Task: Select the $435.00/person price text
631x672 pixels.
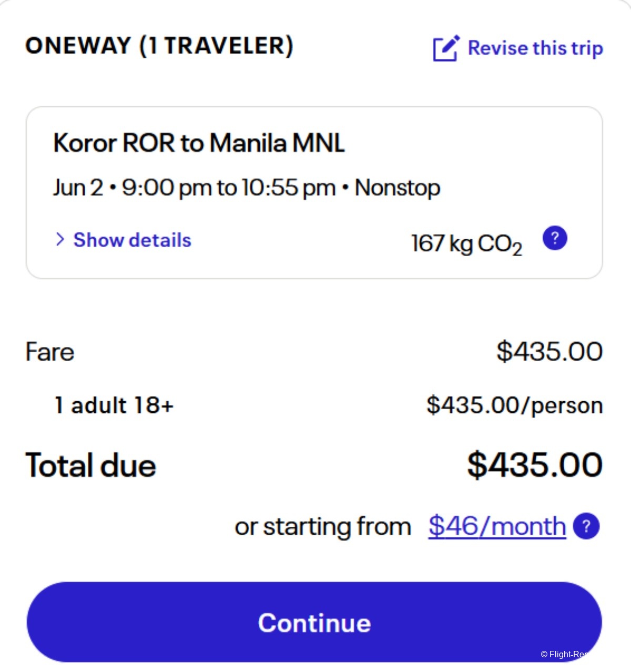Action: tap(515, 405)
